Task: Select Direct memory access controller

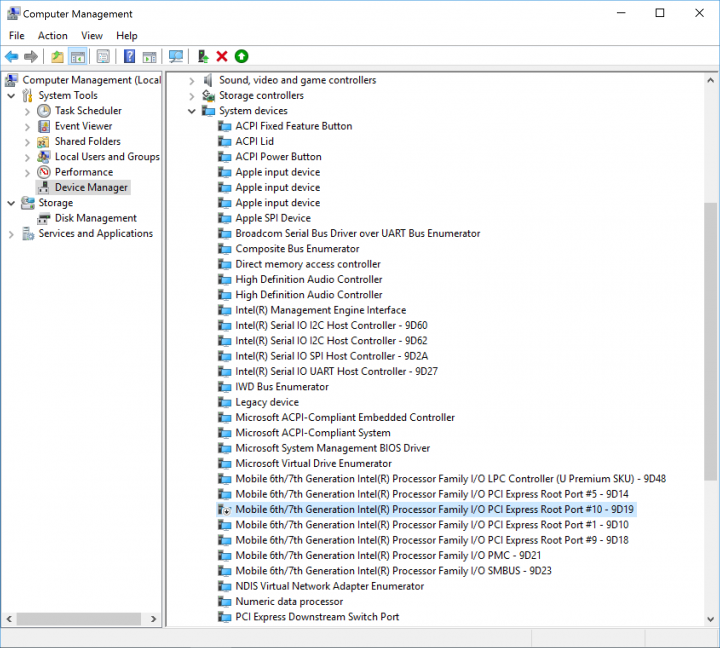Action: click(x=308, y=264)
